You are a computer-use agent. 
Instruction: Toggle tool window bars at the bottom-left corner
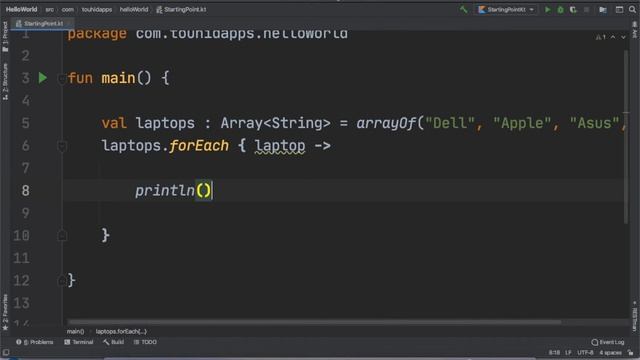[6, 353]
